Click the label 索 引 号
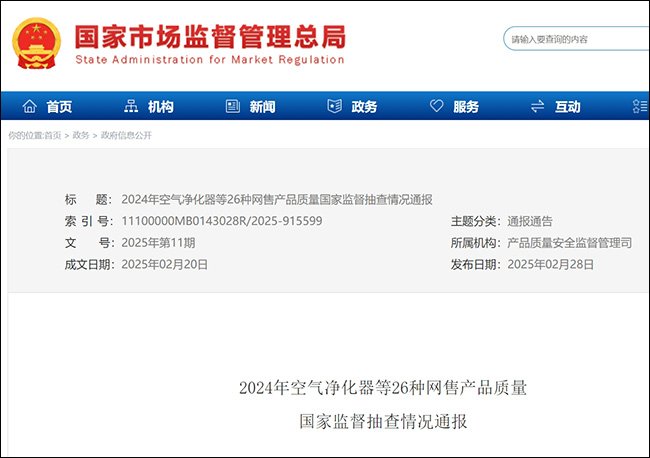The image size is (650, 458). pyautogui.click(x=88, y=221)
